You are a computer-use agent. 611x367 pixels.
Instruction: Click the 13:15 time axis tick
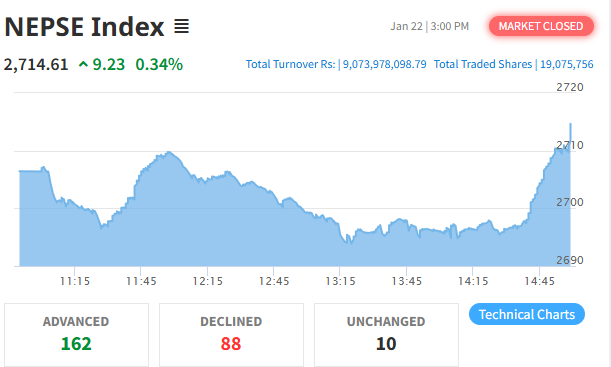[341, 281]
